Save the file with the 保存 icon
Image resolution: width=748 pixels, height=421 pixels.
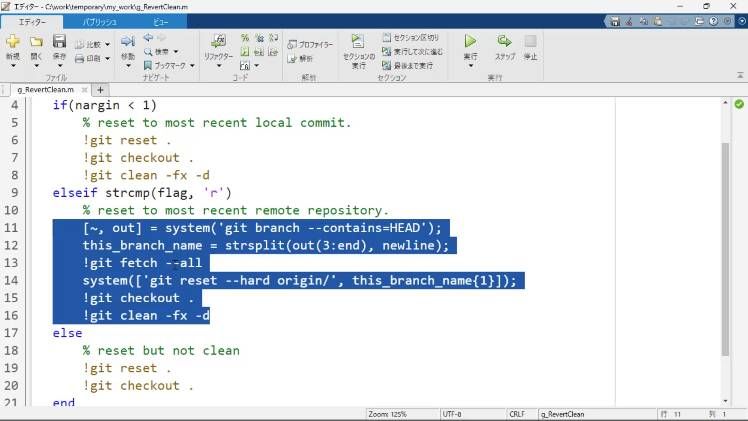59,41
